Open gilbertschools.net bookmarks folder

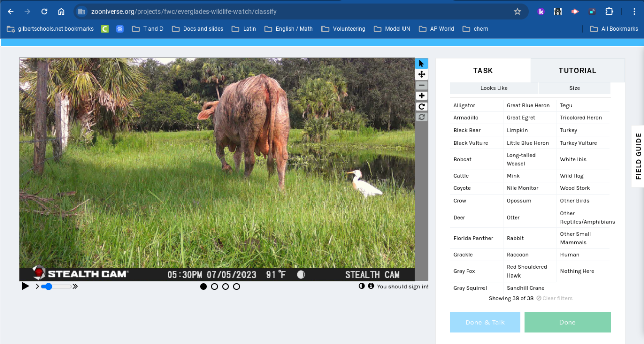[50, 29]
